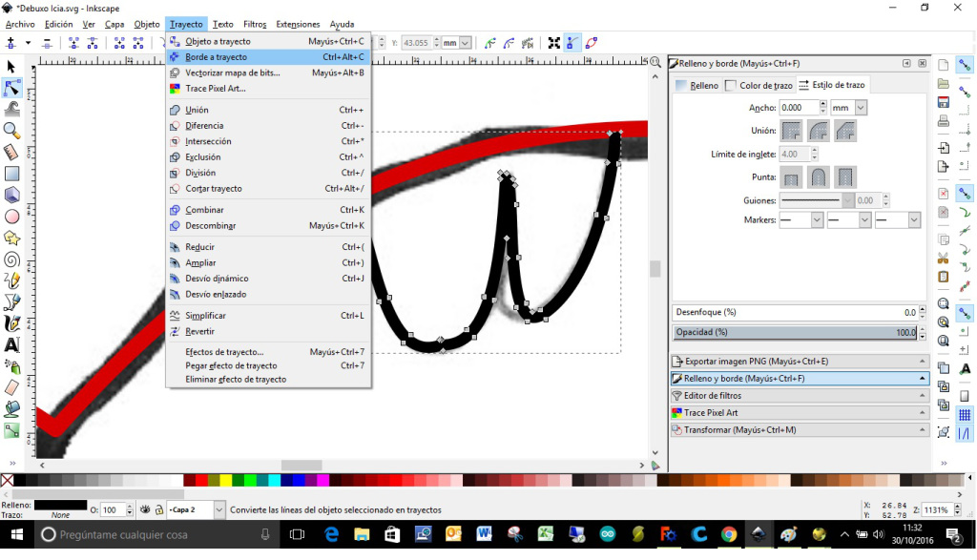Select the Zoom magnifier tool
The image size is (977, 560).
[11, 130]
